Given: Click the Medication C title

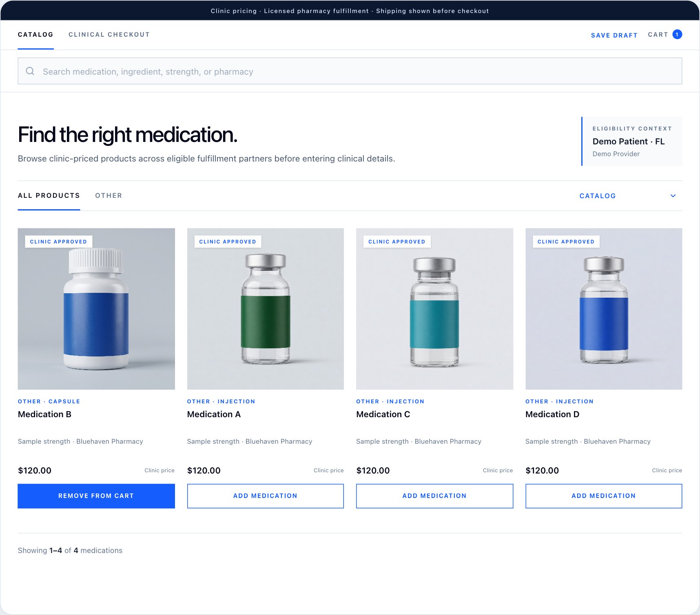Looking at the screenshot, I should coord(383,414).
